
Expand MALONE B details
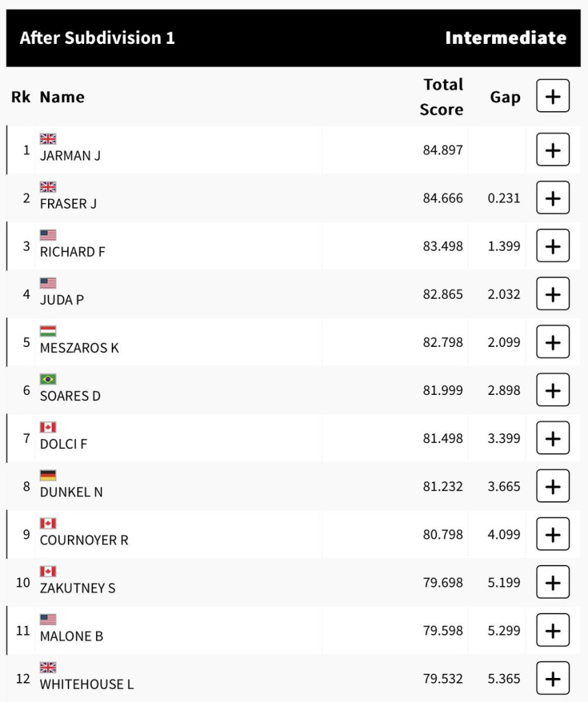click(x=552, y=631)
